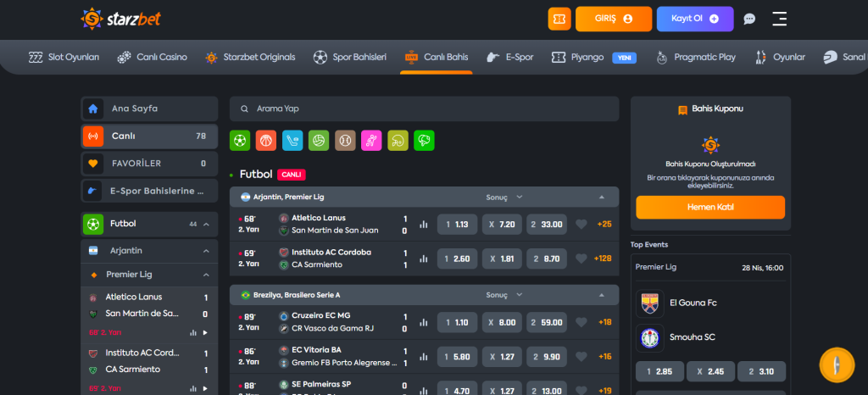Select odds 1.13 for Atletico Lanus win
The image size is (868, 395).
click(x=457, y=225)
